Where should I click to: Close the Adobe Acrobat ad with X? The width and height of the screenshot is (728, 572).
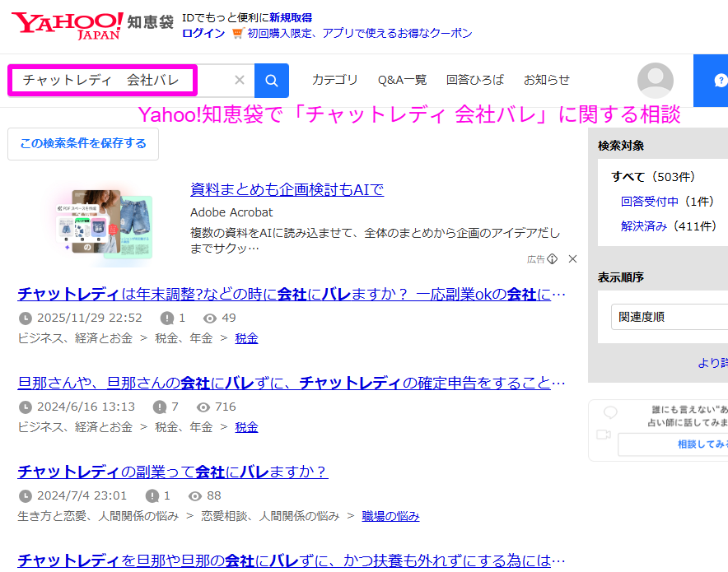[573, 259]
